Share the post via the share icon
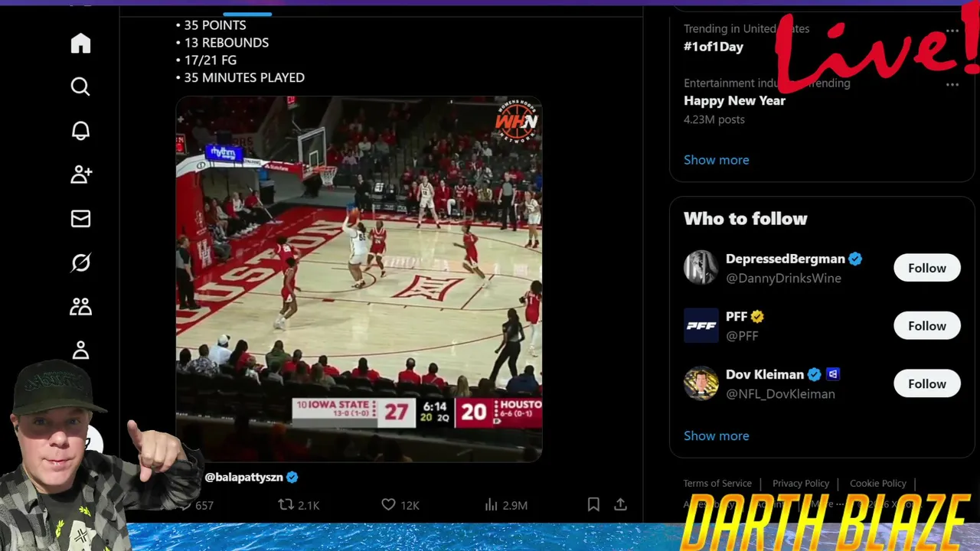The height and width of the screenshot is (551, 980). (x=620, y=504)
